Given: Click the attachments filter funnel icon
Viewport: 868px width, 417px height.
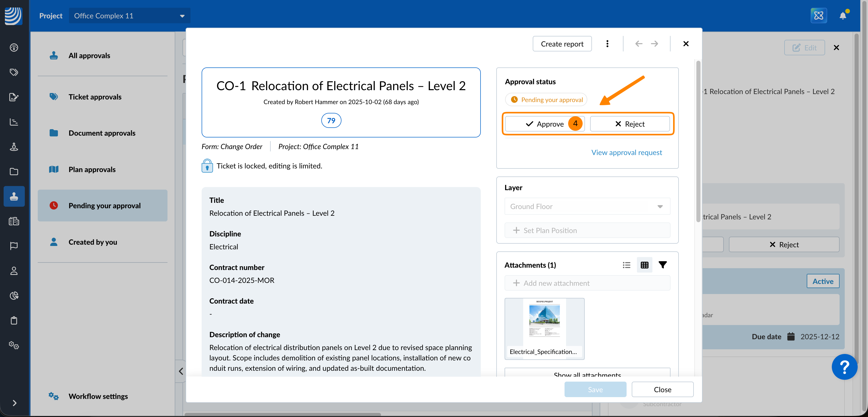Looking at the screenshot, I should [663, 265].
